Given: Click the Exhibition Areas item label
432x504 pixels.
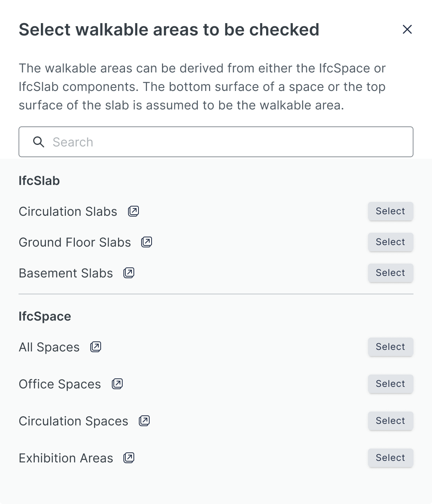Looking at the screenshot, I should tap(66, 458).
